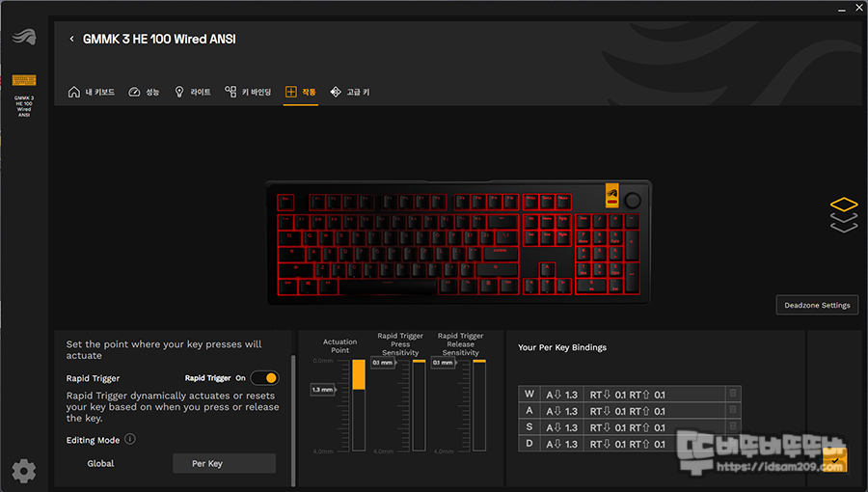This screenshot has width=868, height=492.
Task: Click the Actuation Point slider bar
Action: point(359,404)
